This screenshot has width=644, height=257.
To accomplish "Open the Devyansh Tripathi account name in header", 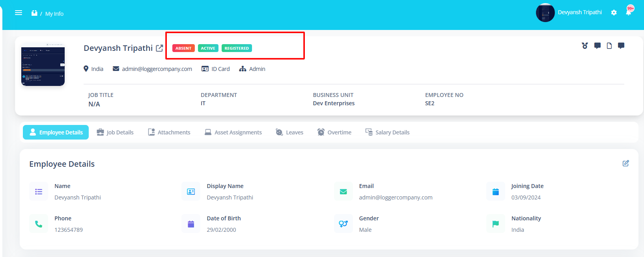I will pos(580,13).
